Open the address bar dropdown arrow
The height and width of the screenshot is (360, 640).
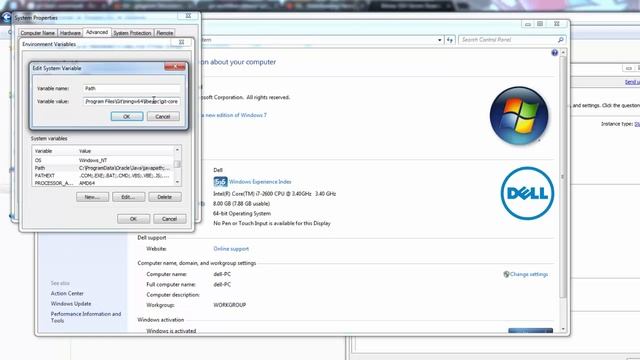[x=440, y=40]
